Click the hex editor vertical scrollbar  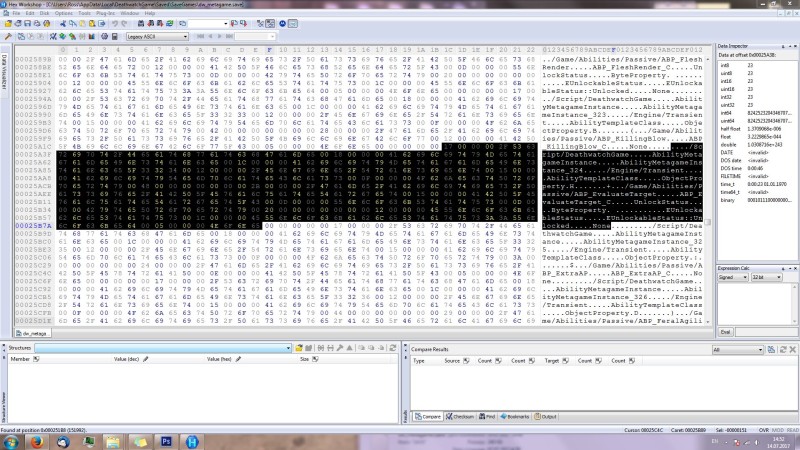708,189
